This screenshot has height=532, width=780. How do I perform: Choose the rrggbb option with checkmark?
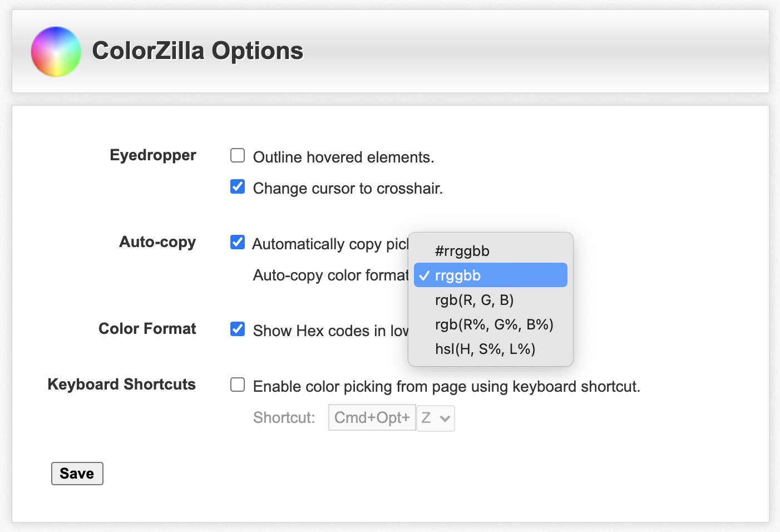491,275
